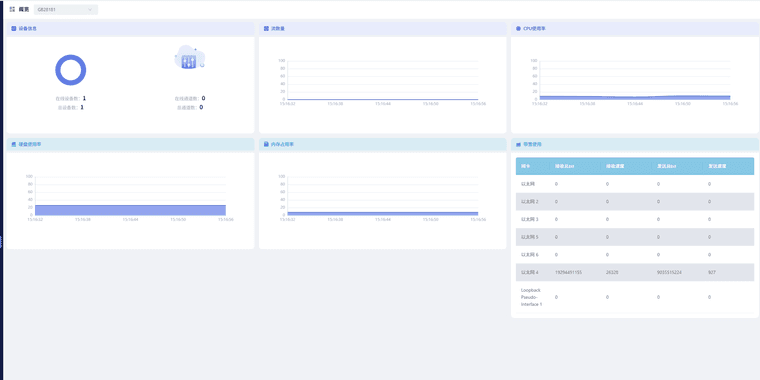
Task: Click the bandwidth usage panel header icon
Action: (519, 144)
